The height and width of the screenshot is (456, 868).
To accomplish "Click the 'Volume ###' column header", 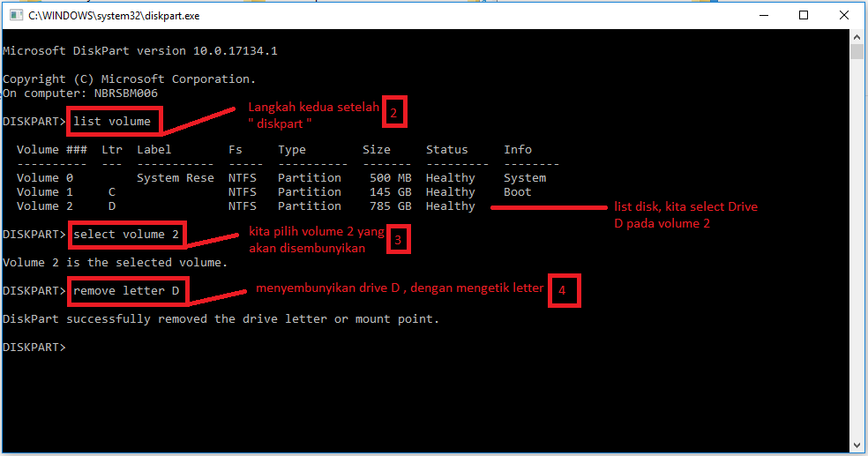I will (x=52, y=149).
